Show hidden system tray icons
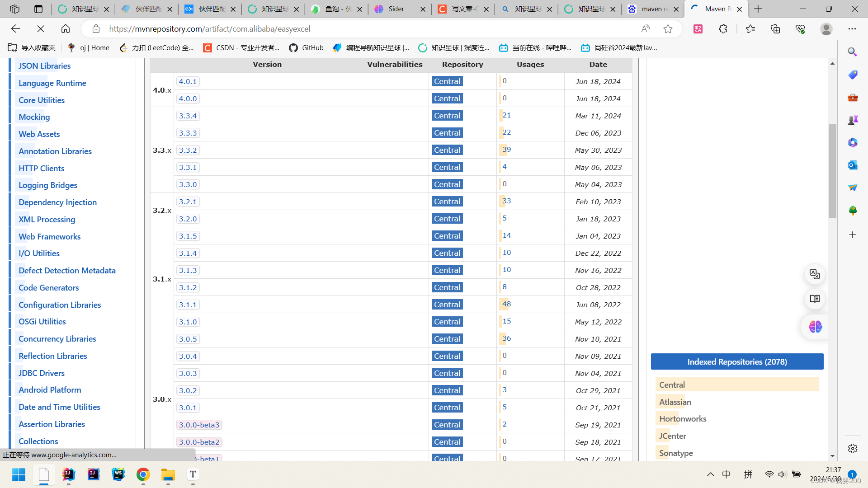The width and height of the screenshot is (868, 488). coord(710,474)
